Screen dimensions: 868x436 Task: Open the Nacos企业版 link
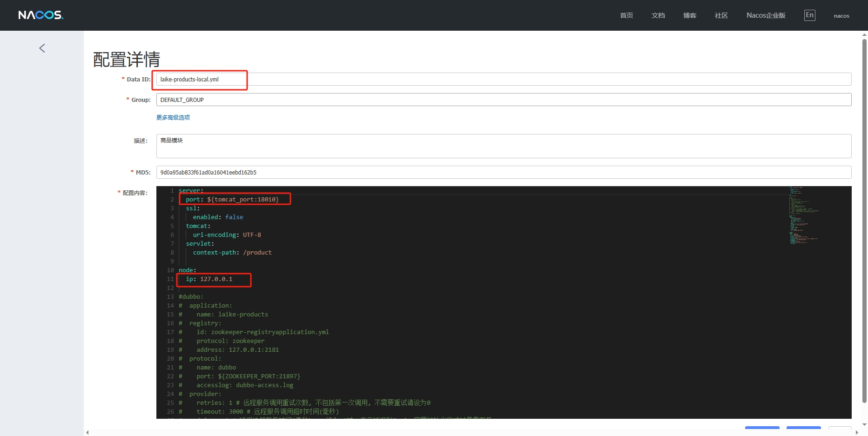766,16
